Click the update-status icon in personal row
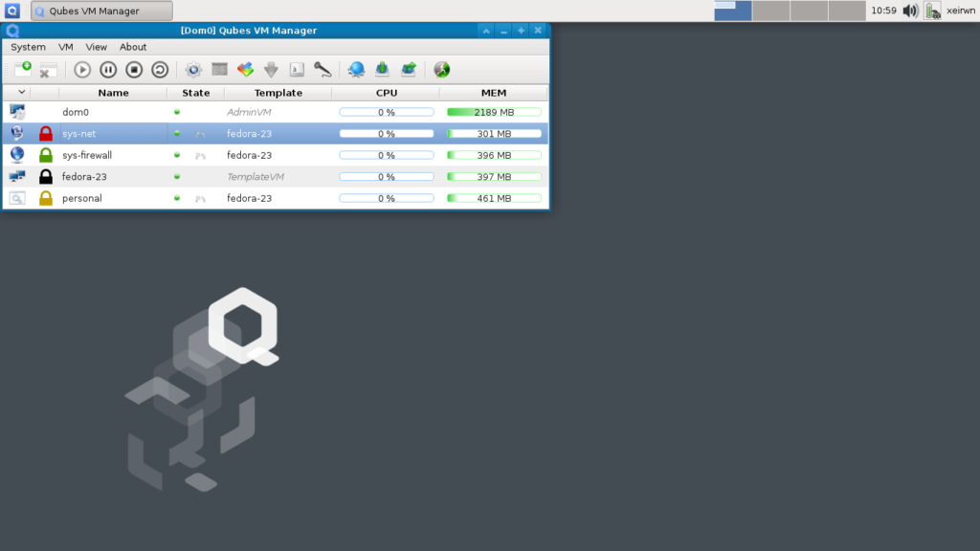980x551 pixels. [200, 199]
